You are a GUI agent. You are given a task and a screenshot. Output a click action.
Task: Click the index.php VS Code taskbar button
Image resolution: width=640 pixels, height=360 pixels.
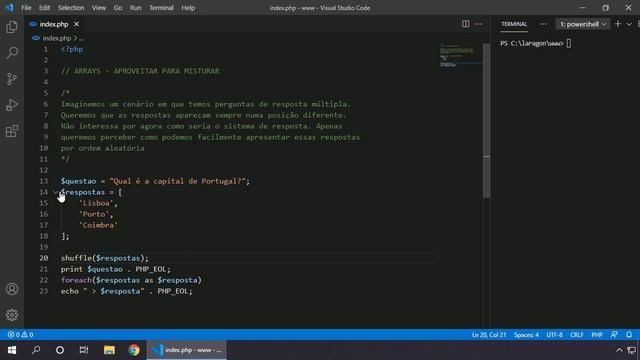tap(187, 350)
